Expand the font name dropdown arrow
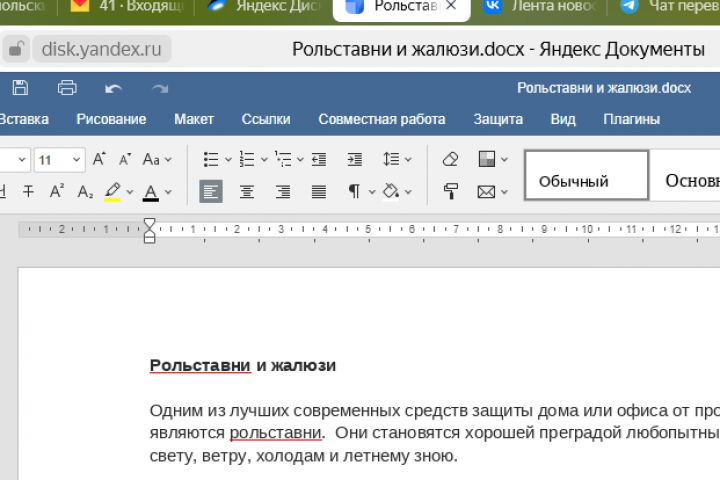The image size is (720, 480). pos(22,160)
